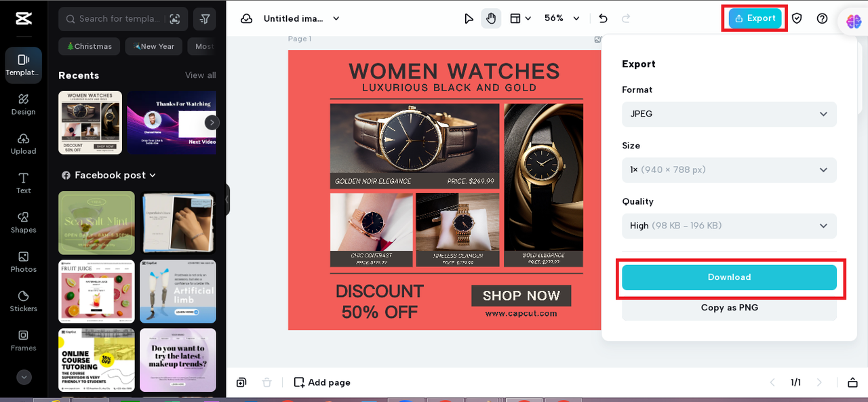Select the pointer select tool
This screenshot has width=868, height=402.
pos(469,18)
